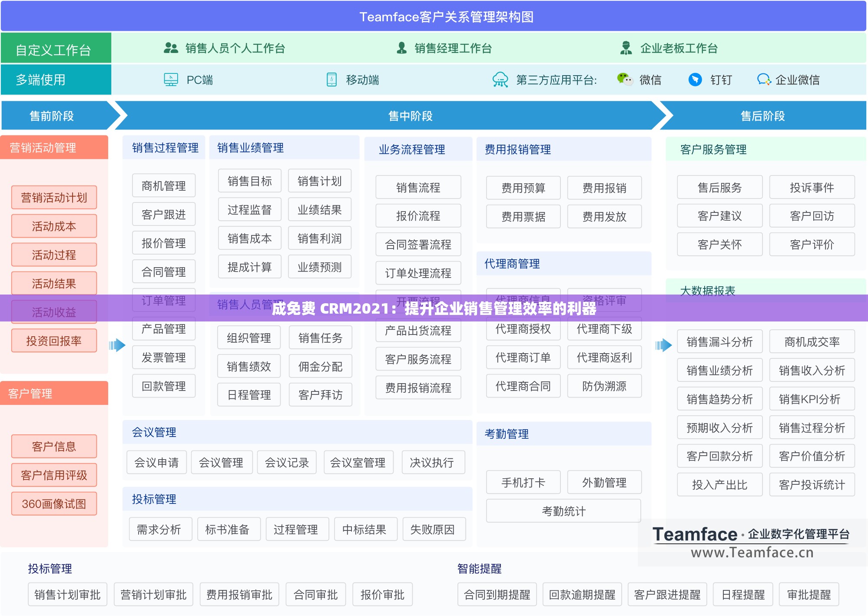Click the 投诉事件 box
This screenshot has width=868, height=616.
click(x=812, y=187)
